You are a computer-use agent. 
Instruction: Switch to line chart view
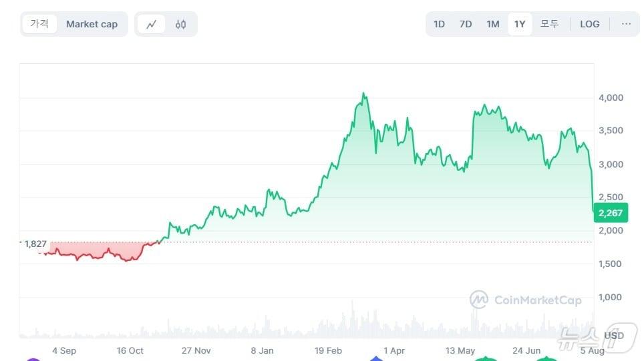[152, 24]
